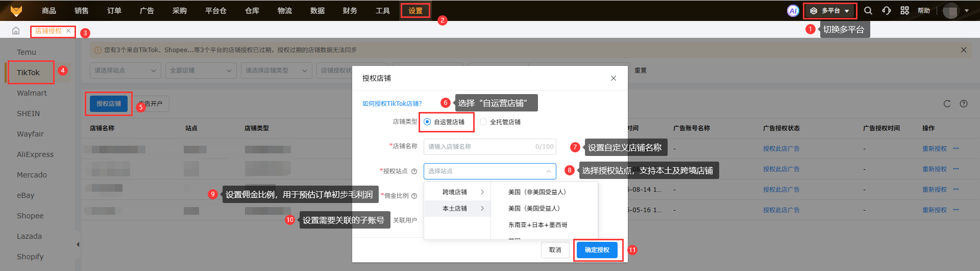
Task: Open the 请选择店铺类型 dropdown
Action: [x=277, y=71]
